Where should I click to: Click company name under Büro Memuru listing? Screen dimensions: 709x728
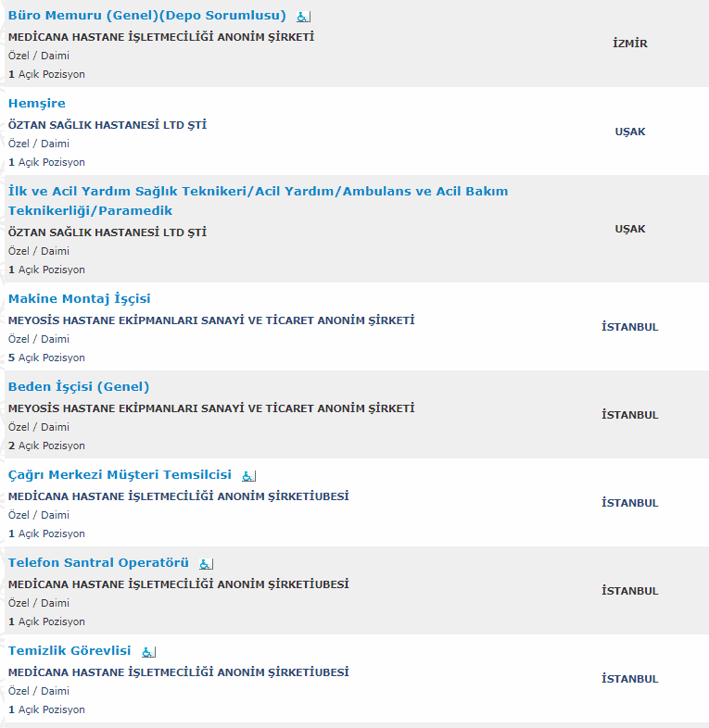click(161, 37)
